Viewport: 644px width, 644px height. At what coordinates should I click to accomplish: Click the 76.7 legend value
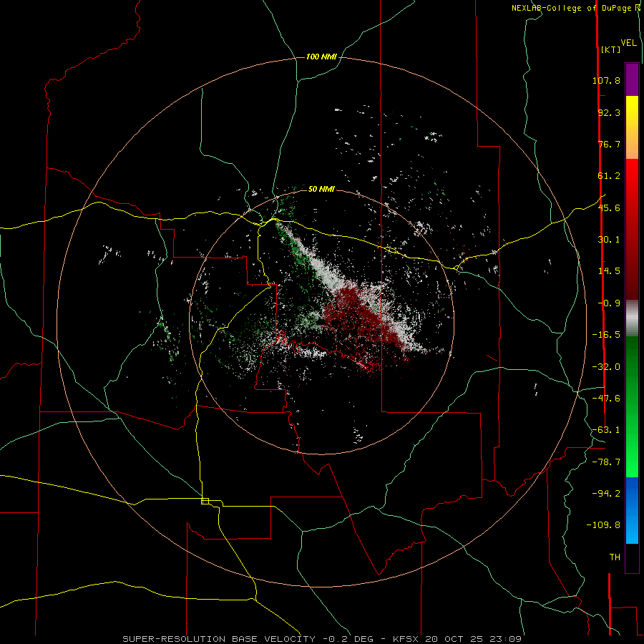(609, 144)
